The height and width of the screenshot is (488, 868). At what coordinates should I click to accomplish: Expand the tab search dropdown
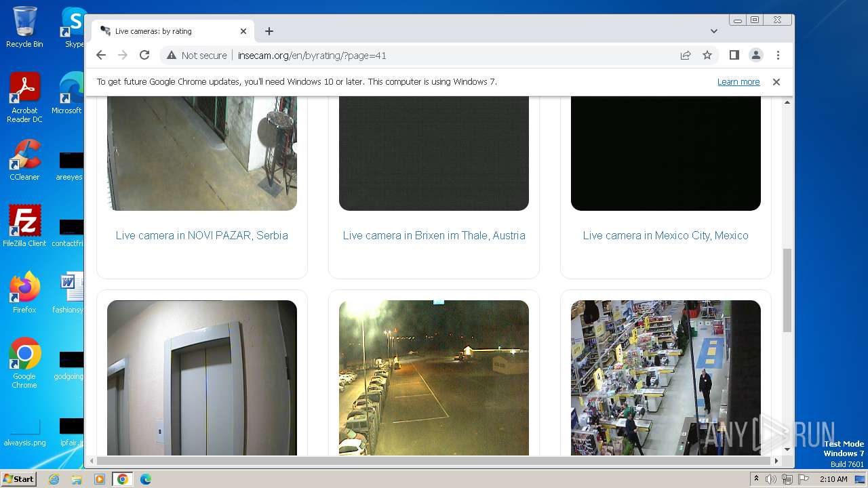(714, 31)
